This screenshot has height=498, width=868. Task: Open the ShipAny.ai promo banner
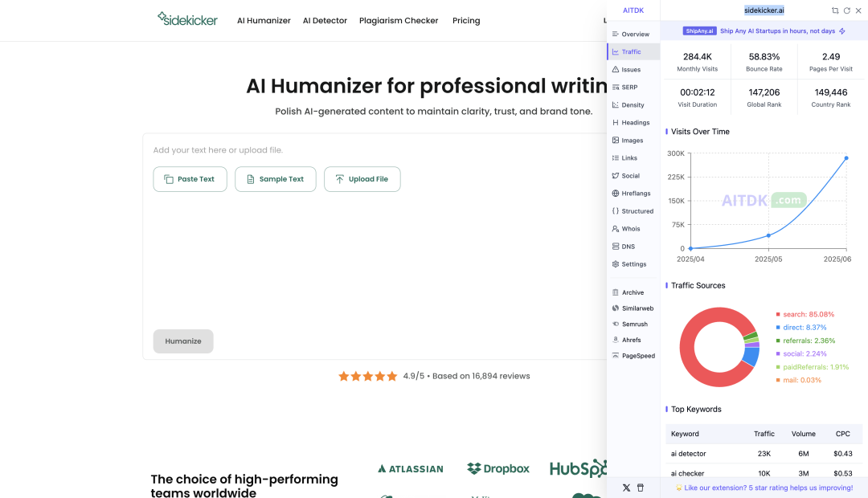pos(764,31)
